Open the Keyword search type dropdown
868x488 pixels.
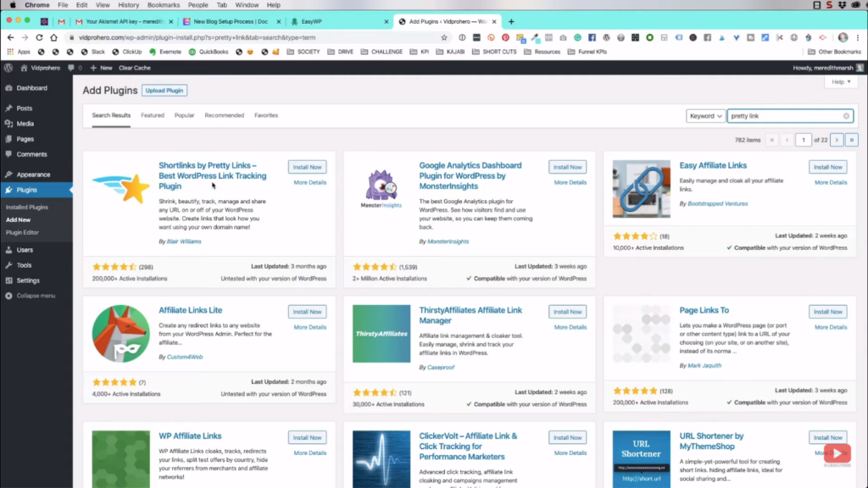coord(705,116)
